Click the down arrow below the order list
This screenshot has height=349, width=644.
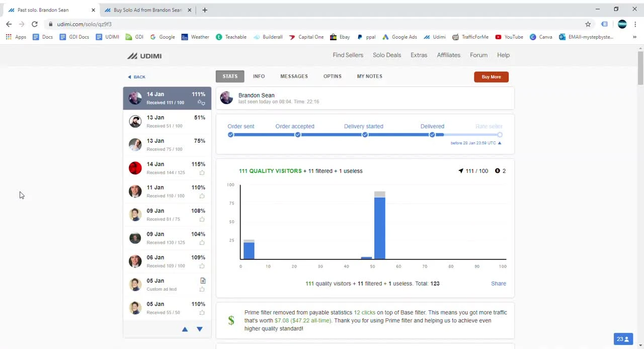coord(200,329)
